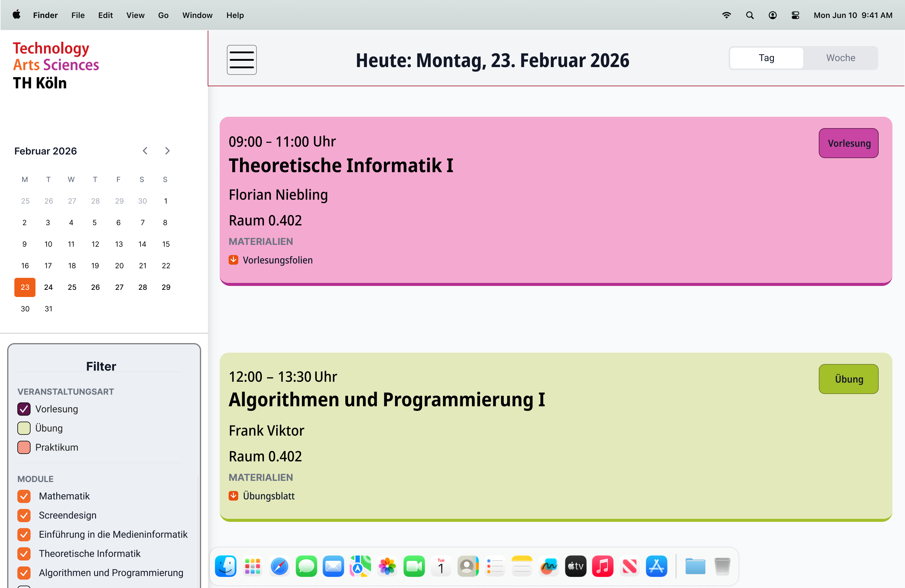Click the Übungsblatt download icon
905x588 pixels.
pyautogui.click(x=233, y=495)
